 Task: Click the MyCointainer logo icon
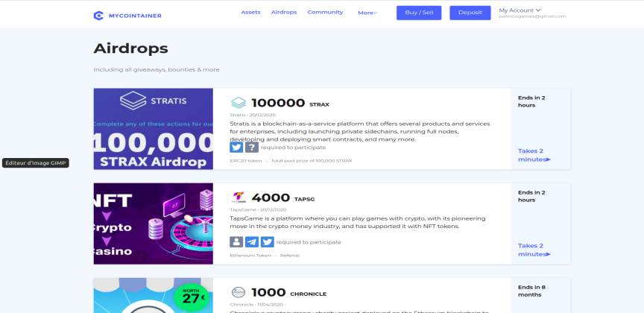[x=98, y=16]
